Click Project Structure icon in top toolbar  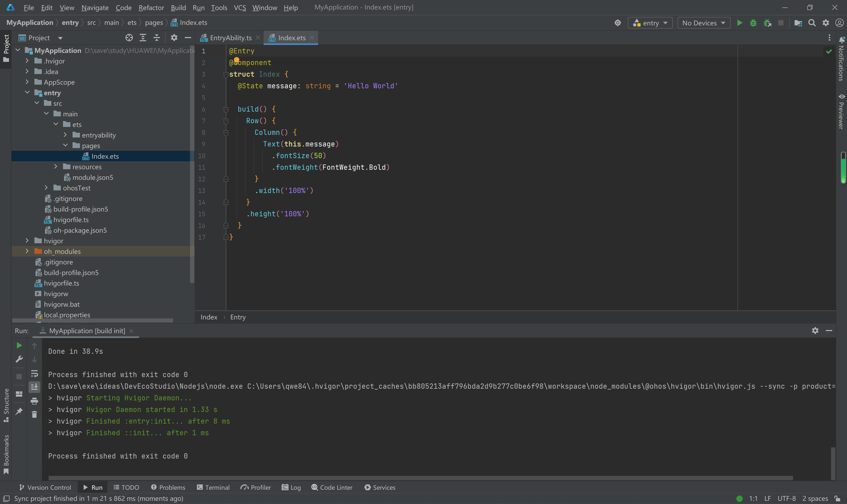tap(798, 23)
